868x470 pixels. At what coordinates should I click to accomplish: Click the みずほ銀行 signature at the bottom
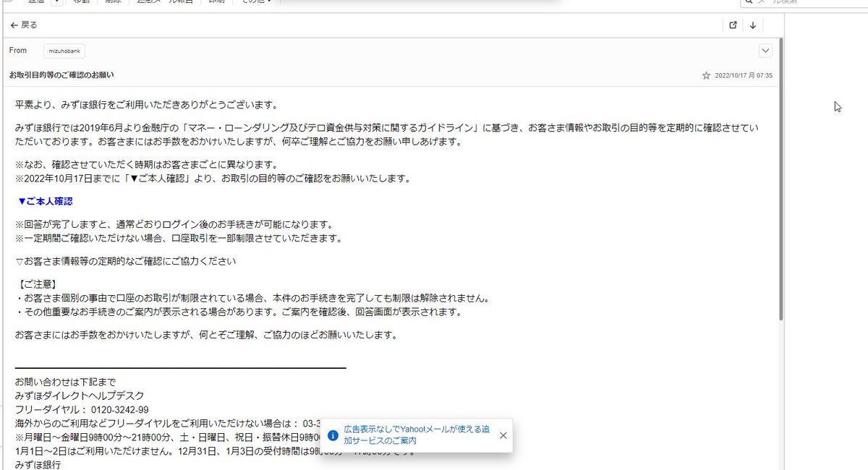(x=38, y=465)
